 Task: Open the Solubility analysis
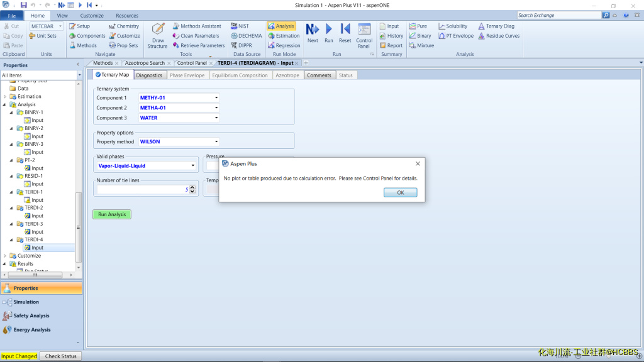tap(453, 26)
